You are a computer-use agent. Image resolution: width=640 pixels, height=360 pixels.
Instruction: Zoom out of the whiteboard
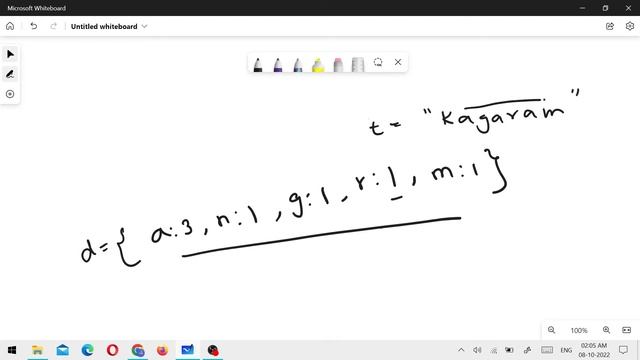(x=551, y=330)
